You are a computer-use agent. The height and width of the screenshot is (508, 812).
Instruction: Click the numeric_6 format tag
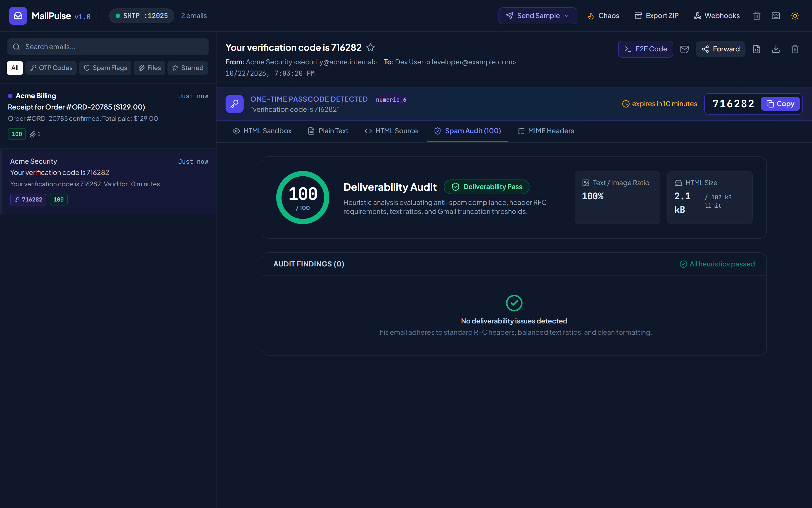coord(391,100)
